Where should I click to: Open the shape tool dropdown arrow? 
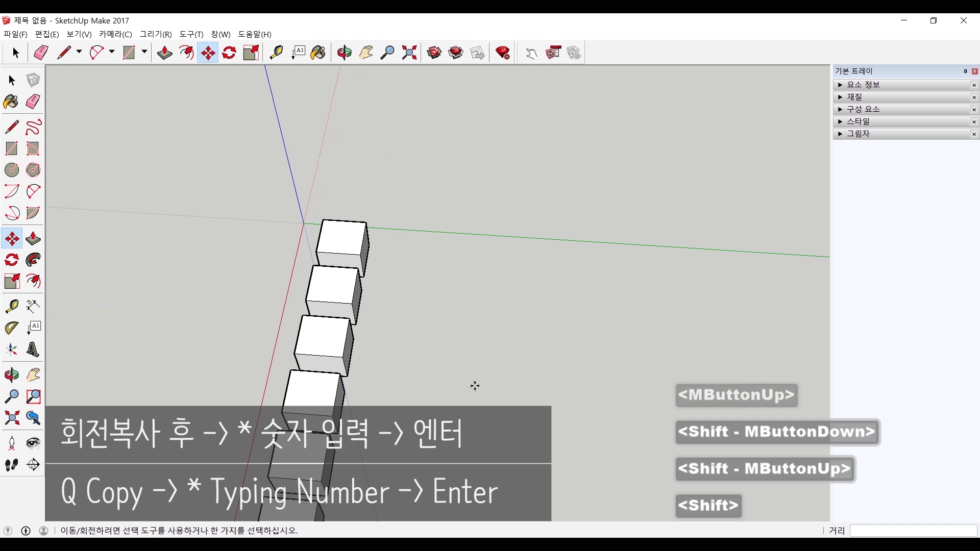pos(144,52)
